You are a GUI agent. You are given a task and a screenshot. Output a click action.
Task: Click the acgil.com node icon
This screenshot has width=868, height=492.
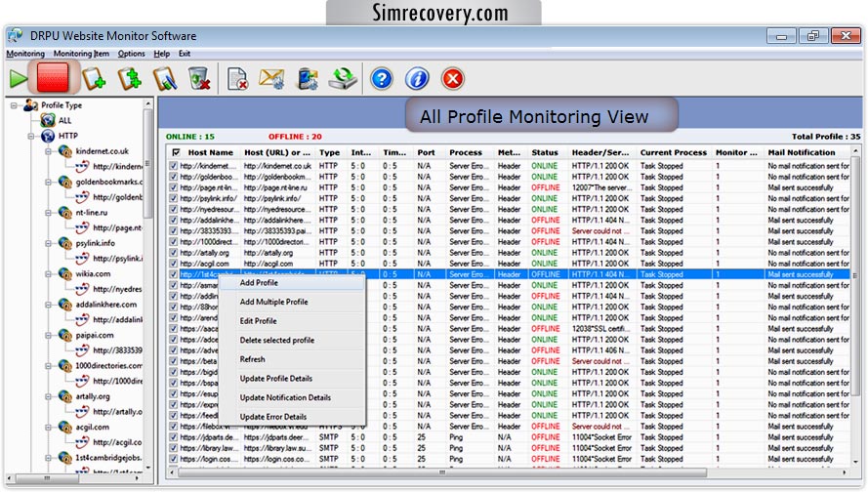(x=64, y=428)
